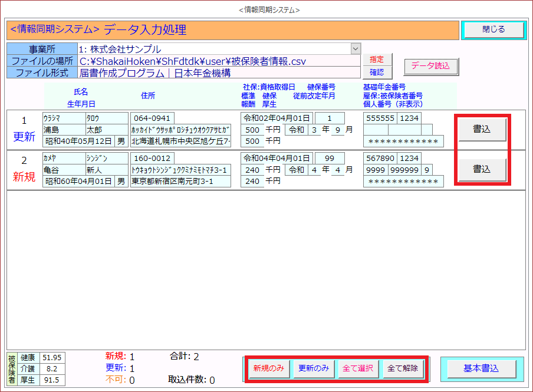
Task: Click the 指定 button for file location
Action: click(x=377, y=60)
